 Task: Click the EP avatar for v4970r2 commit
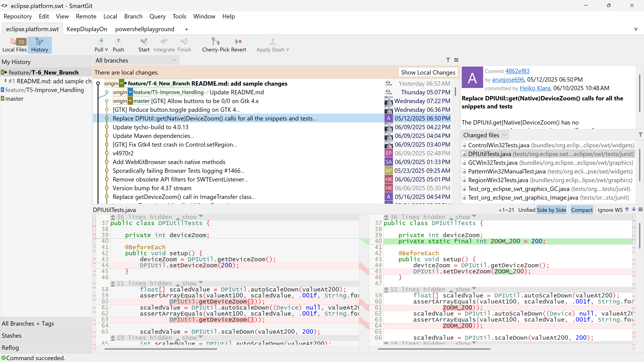point(389,153)
